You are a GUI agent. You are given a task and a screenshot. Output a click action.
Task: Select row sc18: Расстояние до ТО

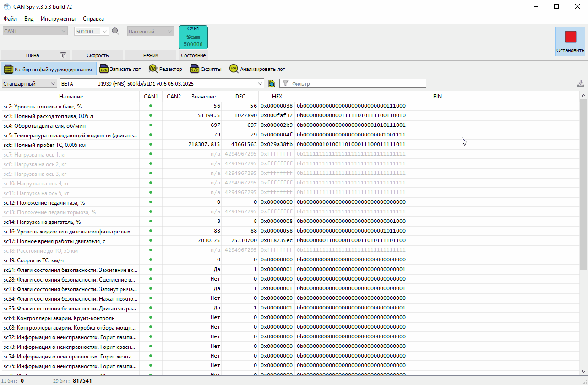tap(290, 250)
